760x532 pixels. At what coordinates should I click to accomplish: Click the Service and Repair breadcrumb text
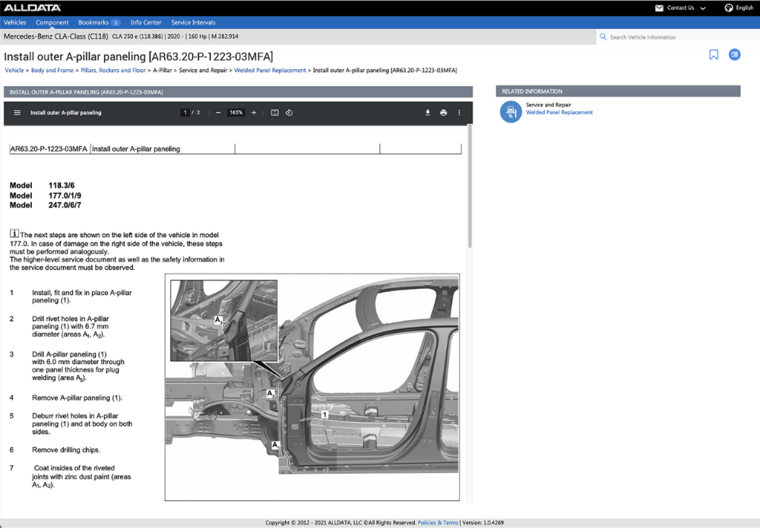tap(203, 70)
